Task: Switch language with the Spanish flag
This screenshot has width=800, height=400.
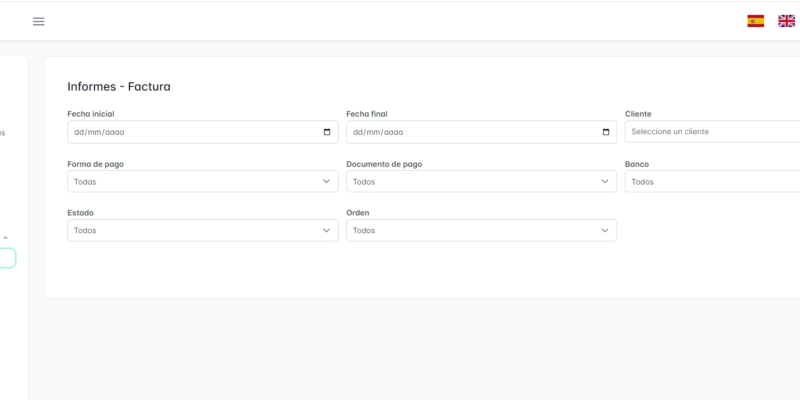Action: coord(755,21)
